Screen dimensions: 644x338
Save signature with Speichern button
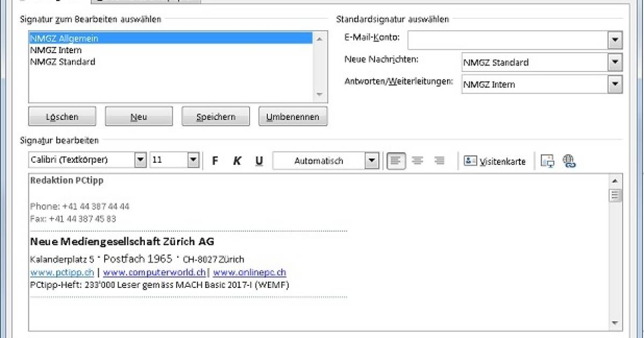point(216,117)
